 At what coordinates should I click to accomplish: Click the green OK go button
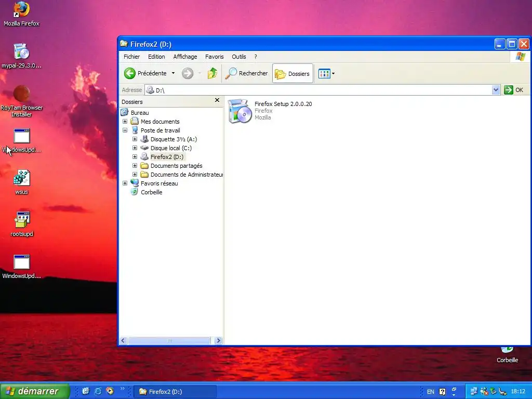click(x=514, y=90)
